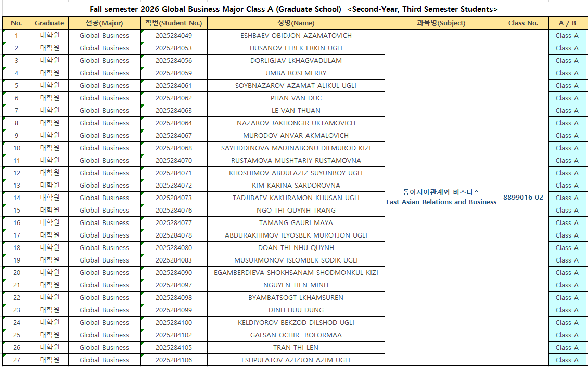This screenshot has width=588, height=367.
Task: Click row number 21 in the No. column
Action: pyautogui.click(x=17, y=285)
